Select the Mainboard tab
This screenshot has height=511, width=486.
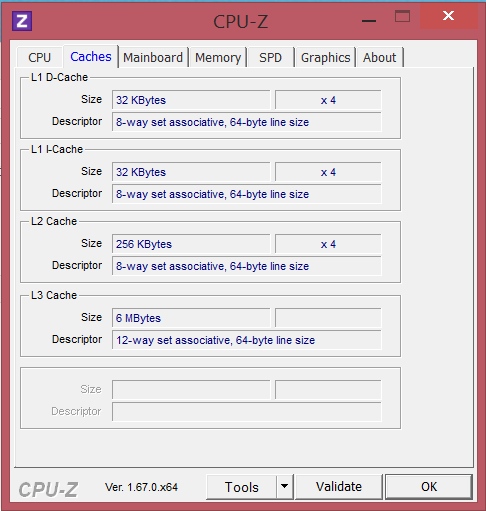point(153,57)
